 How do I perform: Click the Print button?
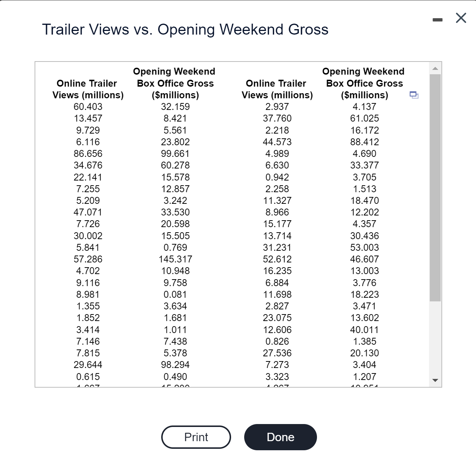(x=196, y=437)
